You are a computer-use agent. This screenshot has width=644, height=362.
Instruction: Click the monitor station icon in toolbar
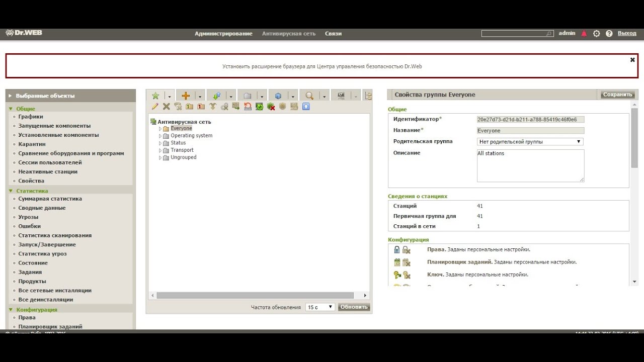(341, 96)
